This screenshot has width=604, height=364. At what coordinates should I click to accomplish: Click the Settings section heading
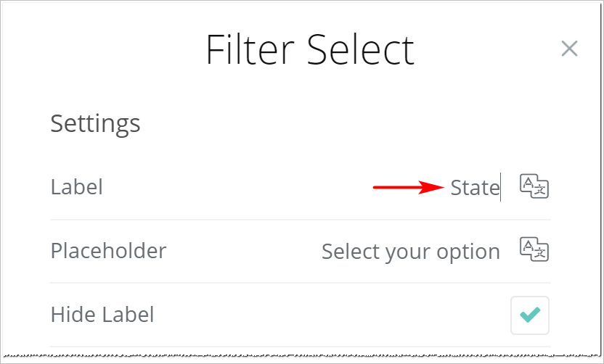[95, 123]
